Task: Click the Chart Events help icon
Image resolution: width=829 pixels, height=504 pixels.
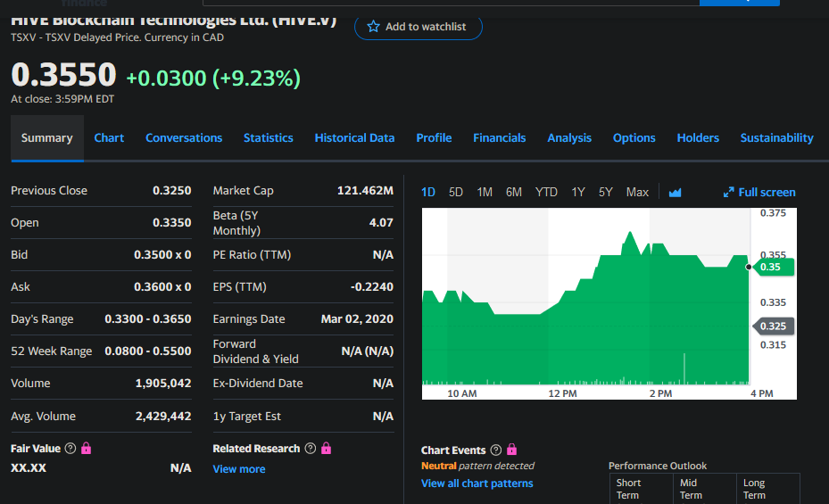Action: [x=497, y=450]
